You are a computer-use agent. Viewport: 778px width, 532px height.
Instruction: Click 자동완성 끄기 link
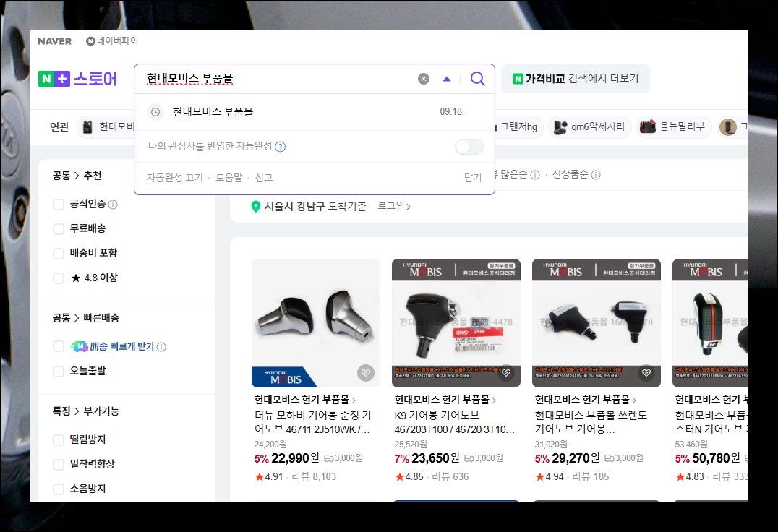click(x=175, y=178)
